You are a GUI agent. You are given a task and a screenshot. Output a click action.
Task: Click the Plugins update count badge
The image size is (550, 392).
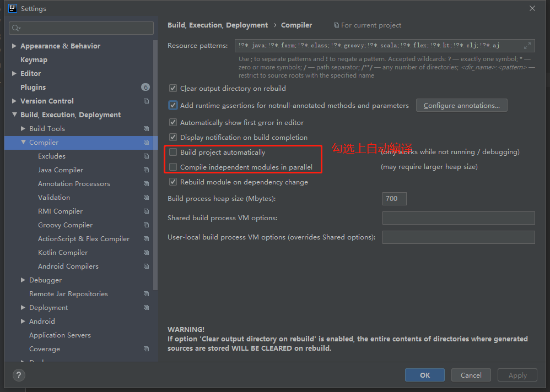click(x=145, y=87)
